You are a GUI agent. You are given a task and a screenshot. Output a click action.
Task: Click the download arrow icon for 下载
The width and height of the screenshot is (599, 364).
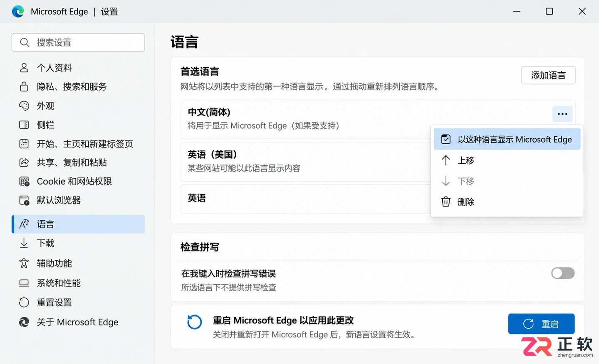coord(24,243)
